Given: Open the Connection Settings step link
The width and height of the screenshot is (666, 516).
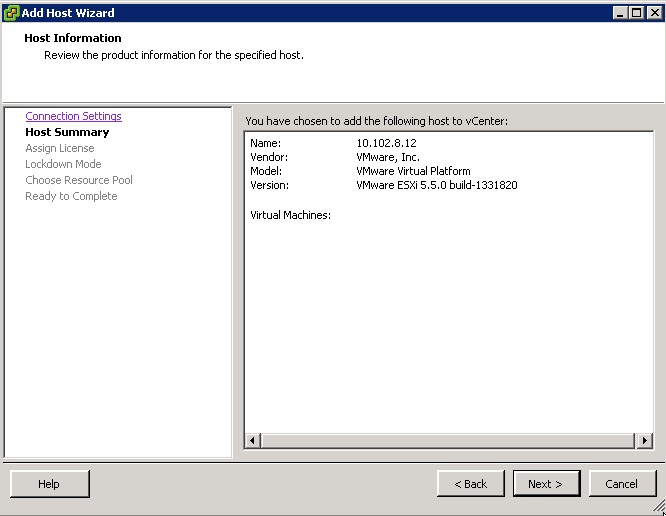Looking at the screenshot, I should point(73,116).
